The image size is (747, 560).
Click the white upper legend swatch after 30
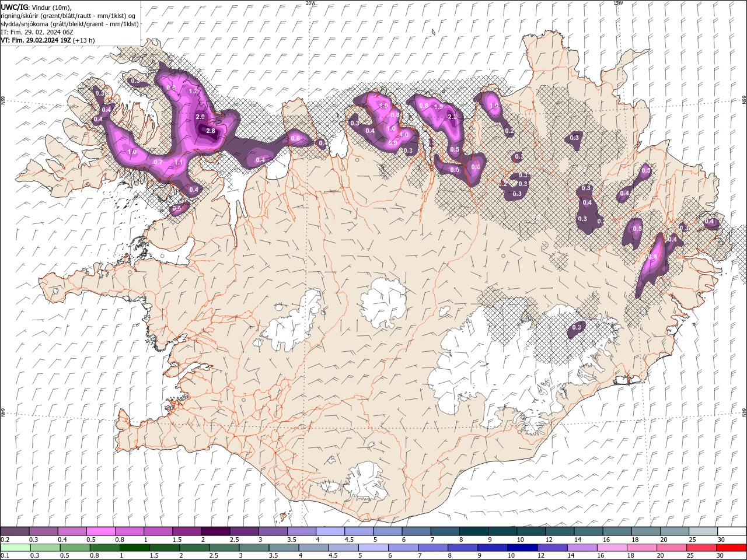point(732,531)
